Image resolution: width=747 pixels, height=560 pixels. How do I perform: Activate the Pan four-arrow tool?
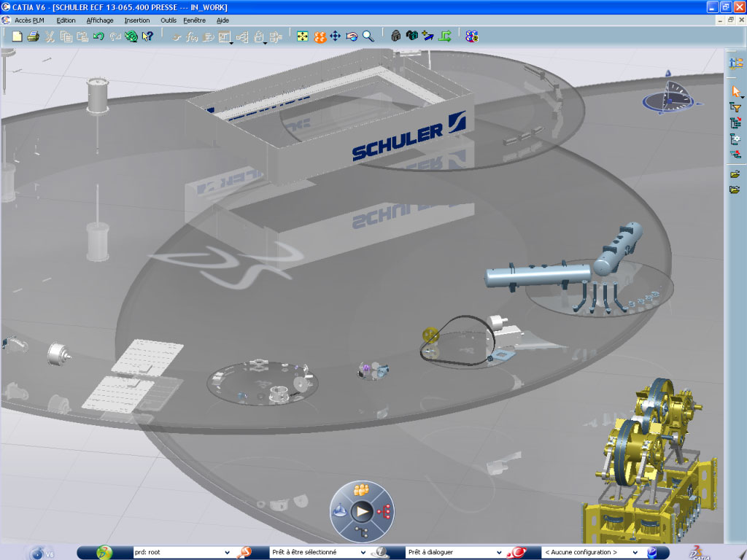pyautogui.click(x=336, y=36)
